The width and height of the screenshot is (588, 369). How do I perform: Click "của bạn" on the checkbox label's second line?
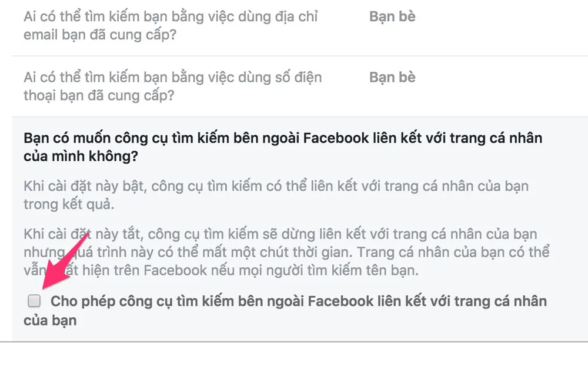(50, 321)
